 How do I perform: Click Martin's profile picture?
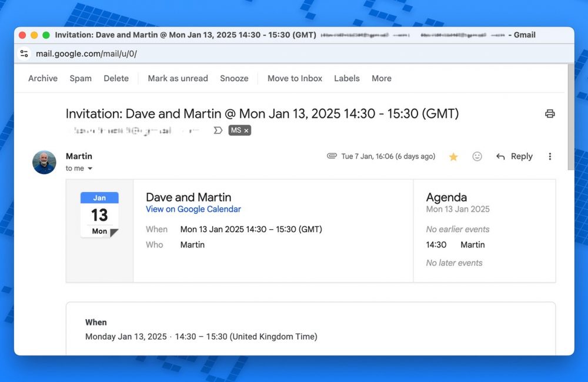click(x=45, y=162)
